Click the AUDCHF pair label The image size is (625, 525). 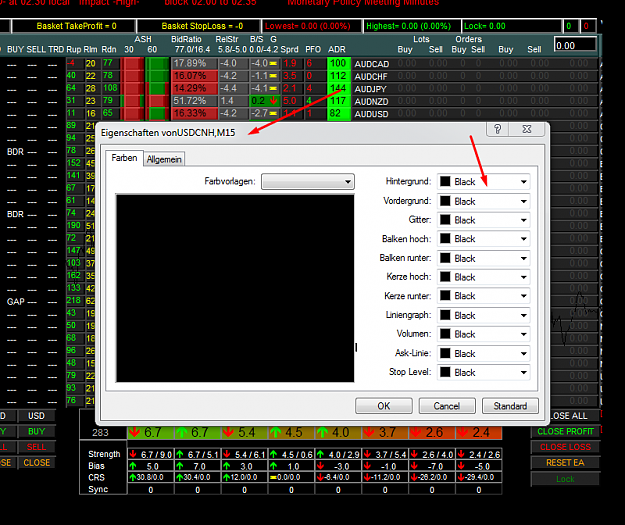[371, 76]
